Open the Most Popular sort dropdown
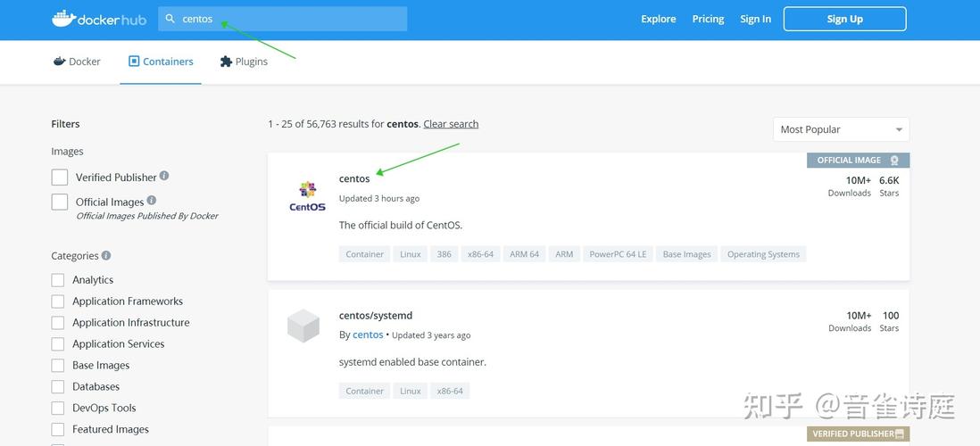This screenshot has width=980, height=446. pyautogui.click(x=842, y=129)
